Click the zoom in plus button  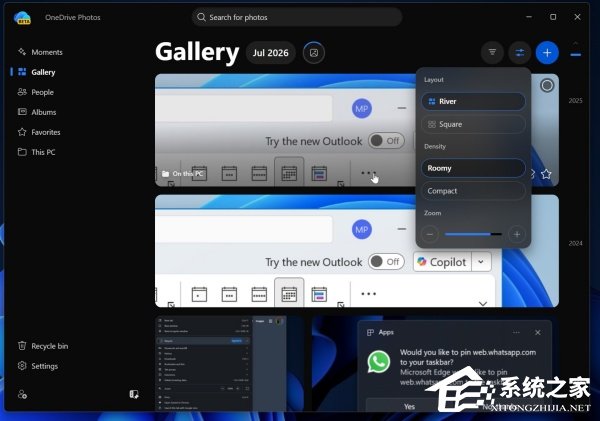pyautogui.click(x=517, y=234)
